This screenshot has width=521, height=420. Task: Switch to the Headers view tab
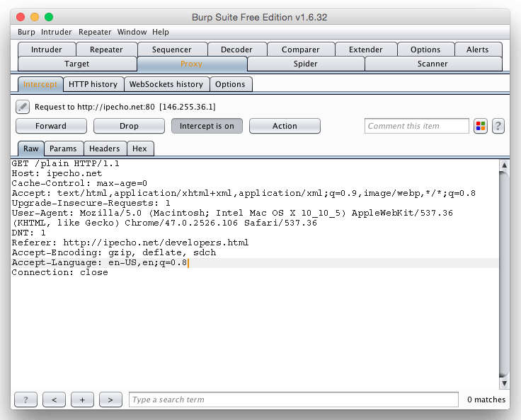point(104,148)
